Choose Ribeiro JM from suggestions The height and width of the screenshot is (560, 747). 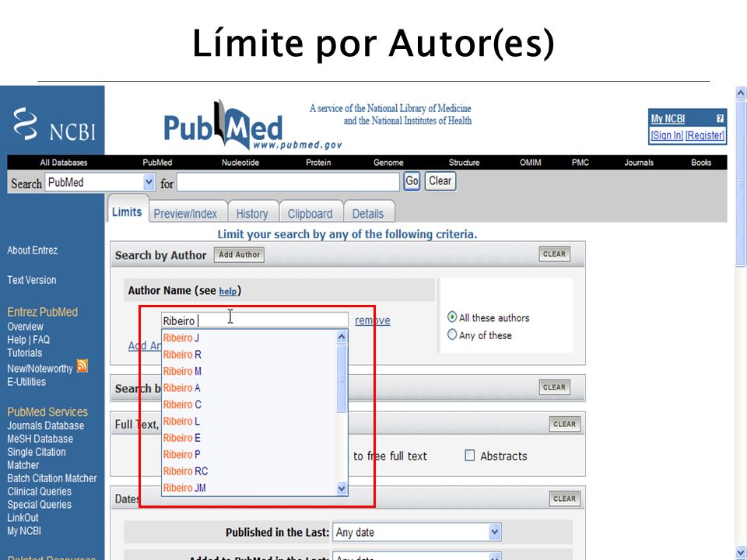[x=249, y=488]
